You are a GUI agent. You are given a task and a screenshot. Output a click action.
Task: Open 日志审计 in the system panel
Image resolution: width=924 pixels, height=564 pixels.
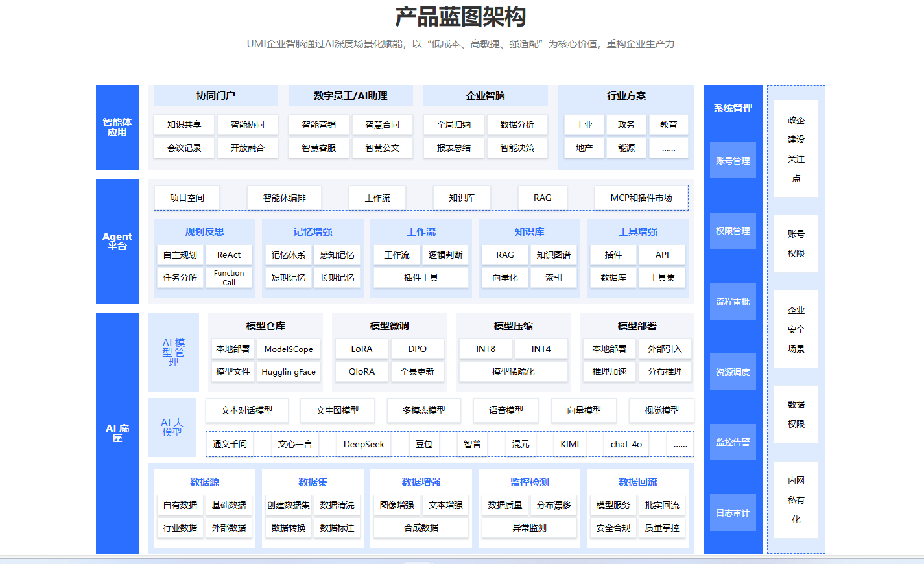(733, 512)
